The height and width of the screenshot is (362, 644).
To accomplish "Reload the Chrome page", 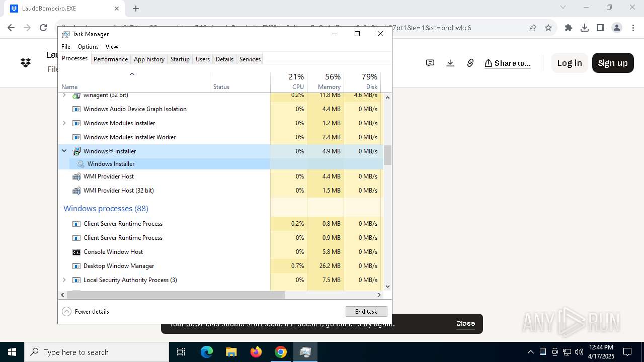I will click(43, 28).
